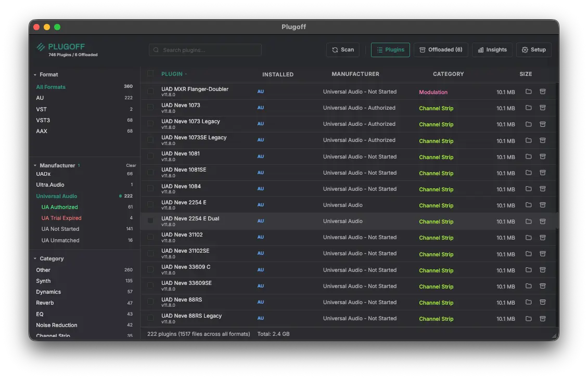Offload UAD MXR Flanger-Doubler via archive icon
Screen dimensions: 588x379
coord(542,92)
